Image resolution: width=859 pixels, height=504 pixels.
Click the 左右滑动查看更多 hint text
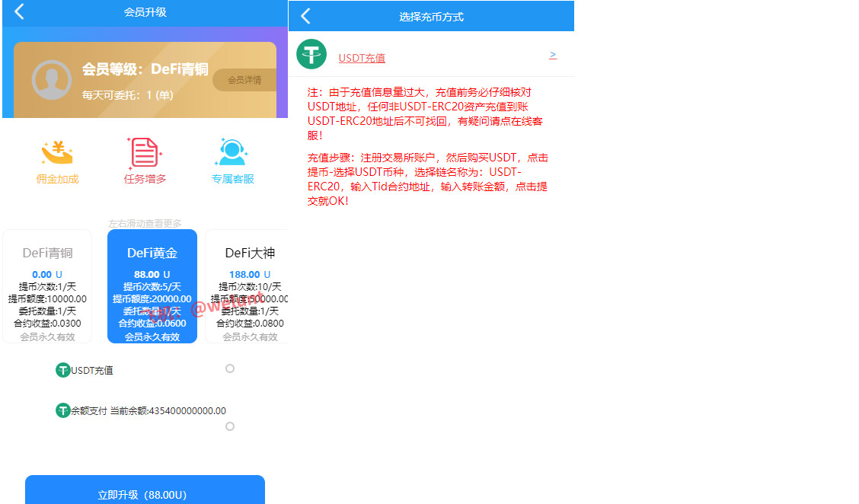pos(145,224)
